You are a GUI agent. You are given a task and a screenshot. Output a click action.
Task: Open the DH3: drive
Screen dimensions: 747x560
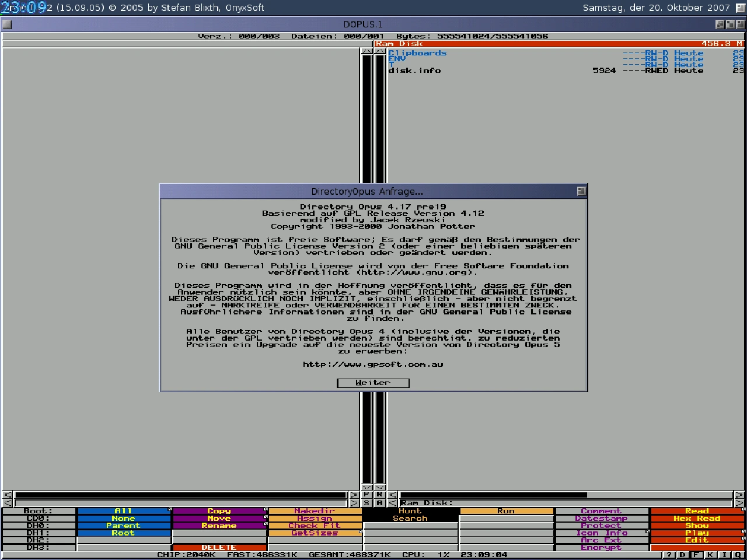39,547
